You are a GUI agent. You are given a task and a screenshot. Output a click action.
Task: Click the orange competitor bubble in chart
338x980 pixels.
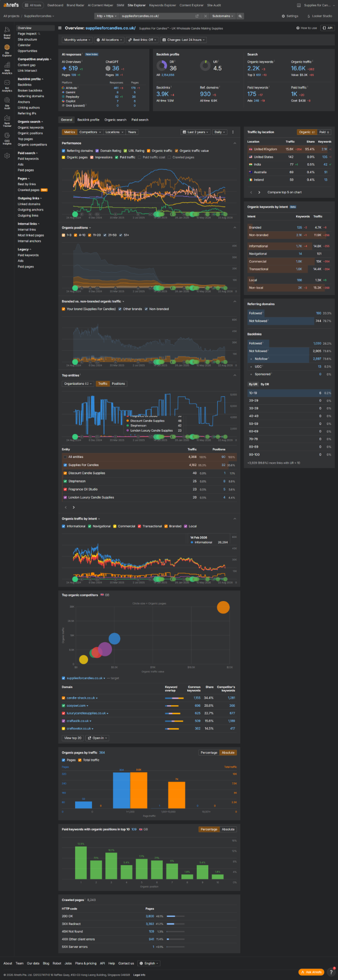(223, 607)
